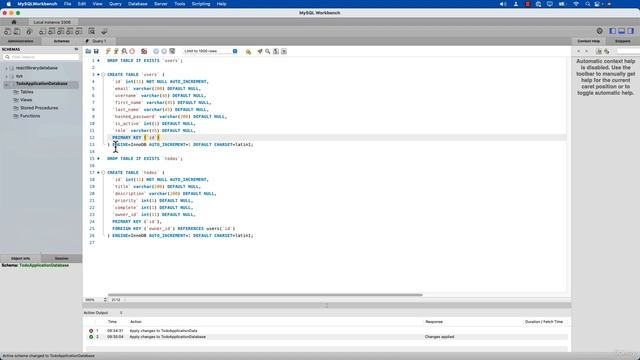Toggle word wrapping in the editor
Image resolution: width=640 pixels, height=360 pixels.
pyautogui.click(x=284, y=51)
